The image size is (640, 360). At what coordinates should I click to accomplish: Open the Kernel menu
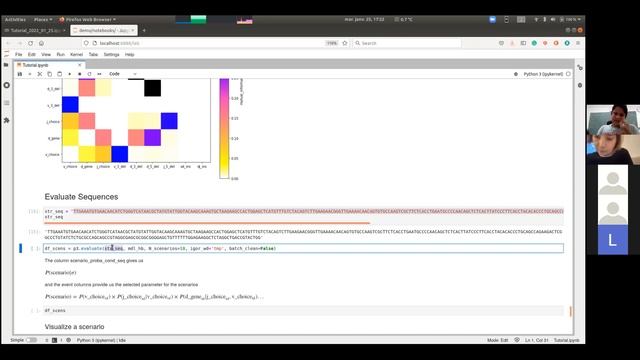76,54
